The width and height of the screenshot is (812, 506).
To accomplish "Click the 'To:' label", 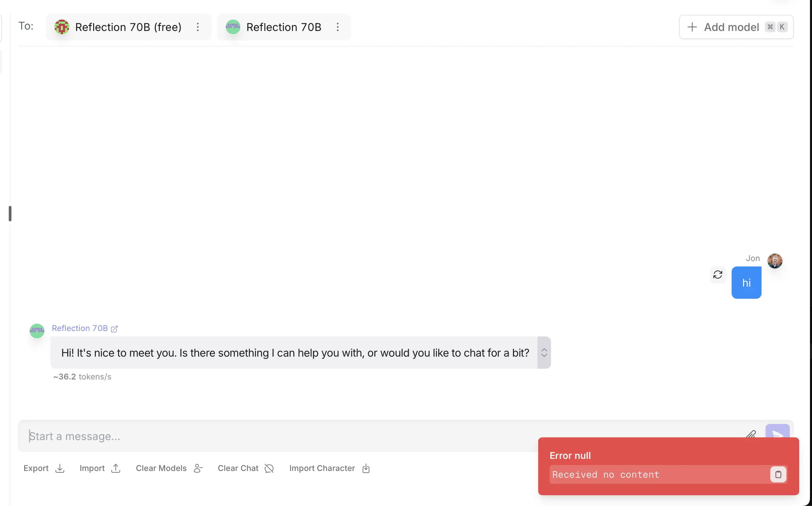I will (26, 26).
